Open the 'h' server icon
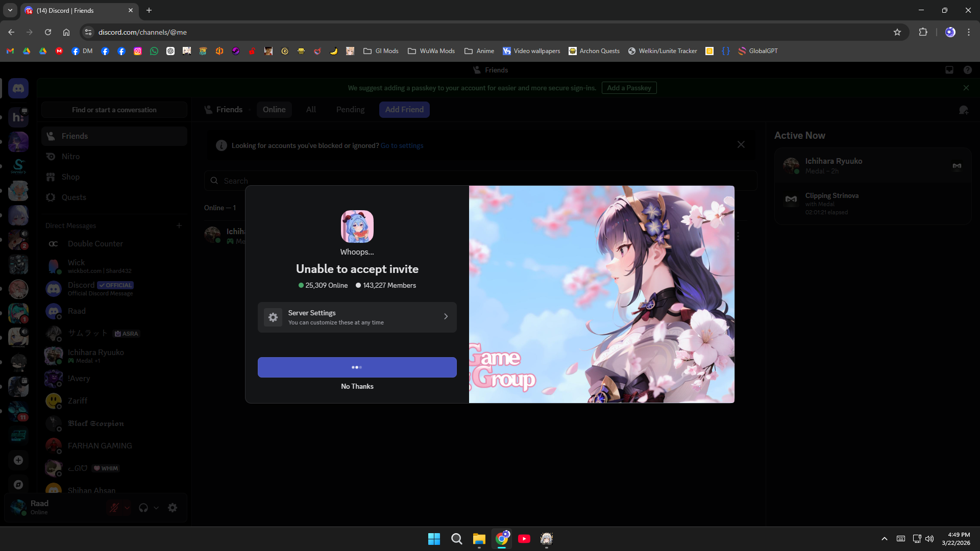 tap(18, 117)
